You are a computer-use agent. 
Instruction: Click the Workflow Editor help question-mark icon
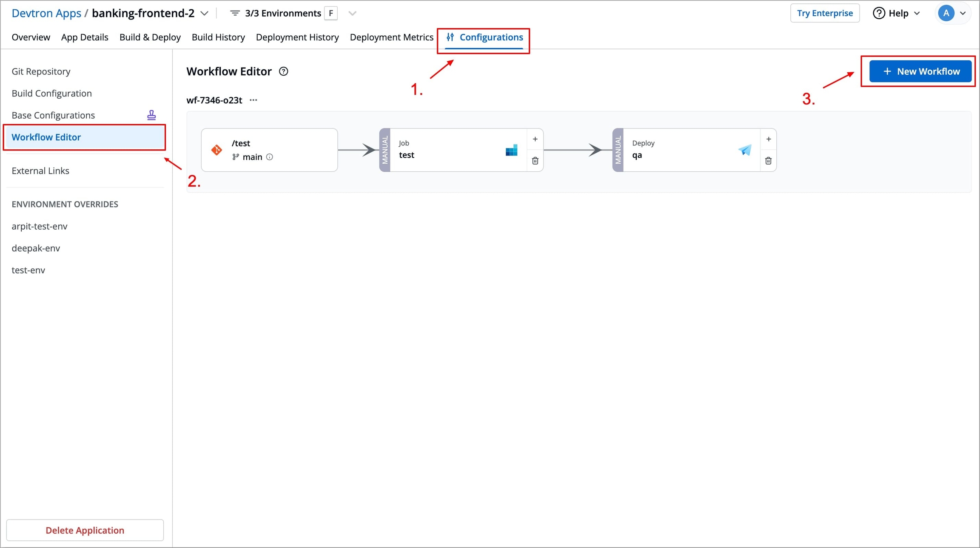coord(283,71)
